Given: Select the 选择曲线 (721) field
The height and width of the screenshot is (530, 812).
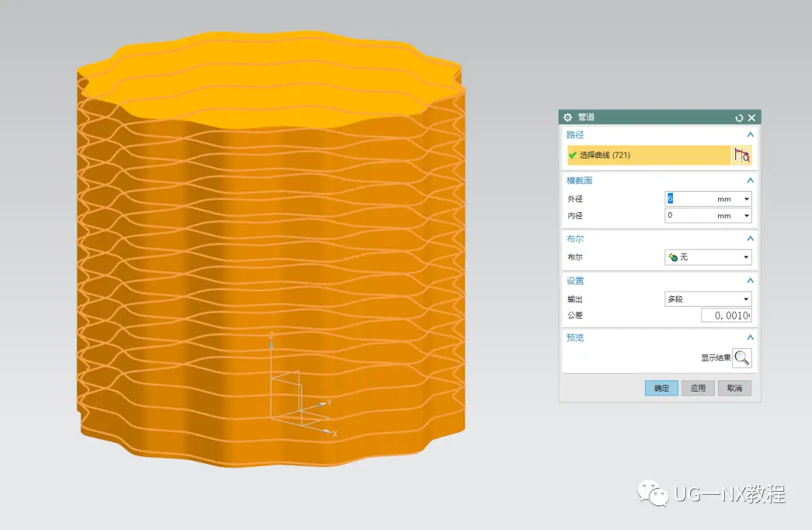Looking at the screenshot, I should [649, 156].
